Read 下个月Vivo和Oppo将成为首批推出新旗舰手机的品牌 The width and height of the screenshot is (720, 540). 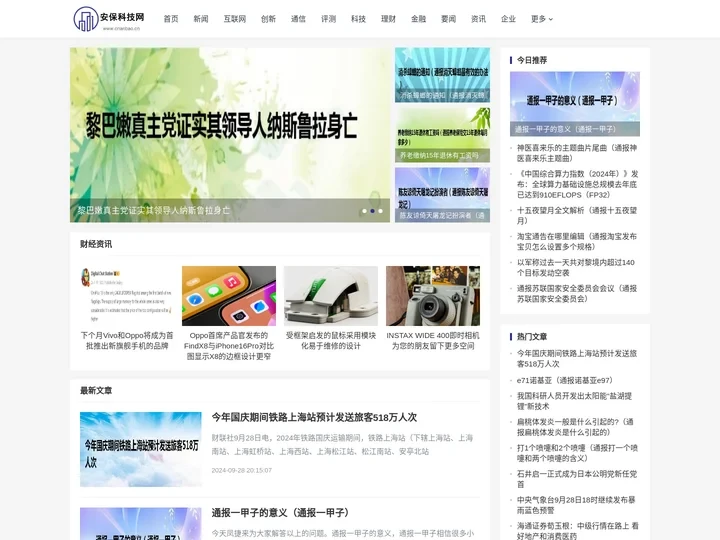tap(127, 341)
